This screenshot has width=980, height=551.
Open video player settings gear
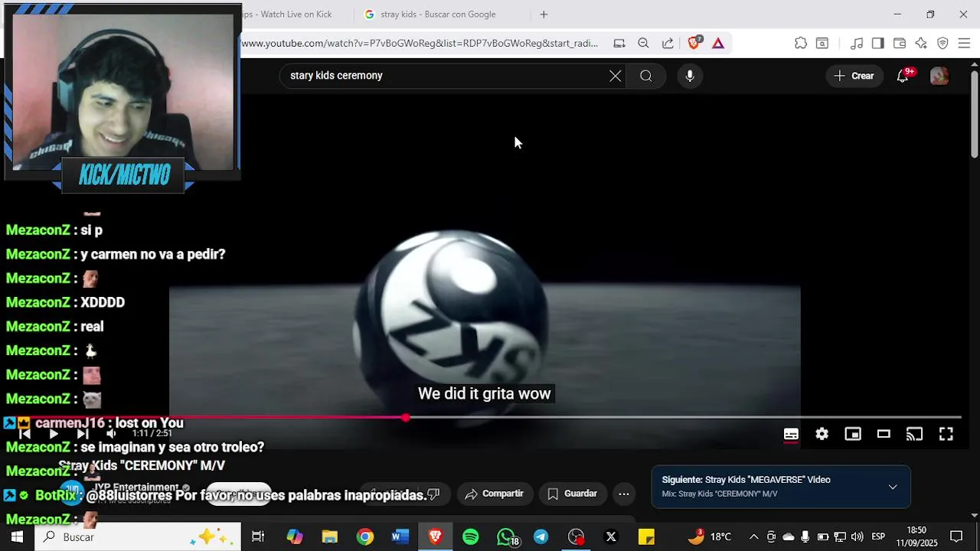pyautogui.click(x=822, y=434)
